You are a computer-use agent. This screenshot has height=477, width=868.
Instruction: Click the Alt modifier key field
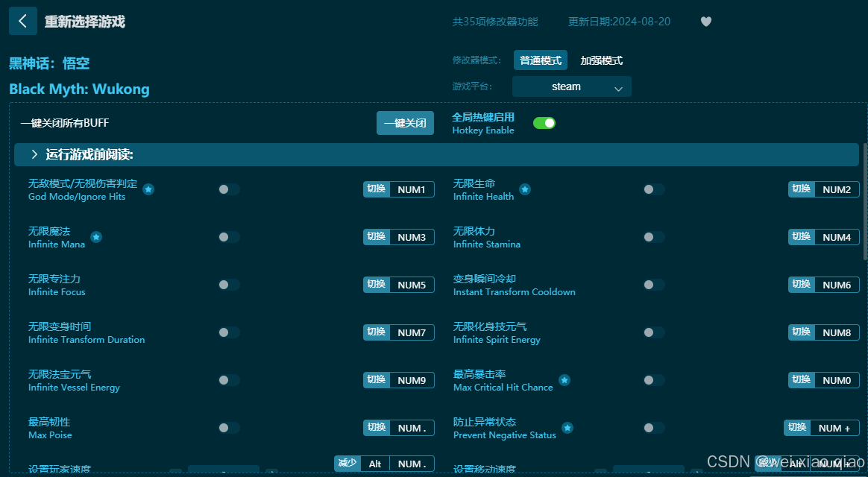[375, 464]
